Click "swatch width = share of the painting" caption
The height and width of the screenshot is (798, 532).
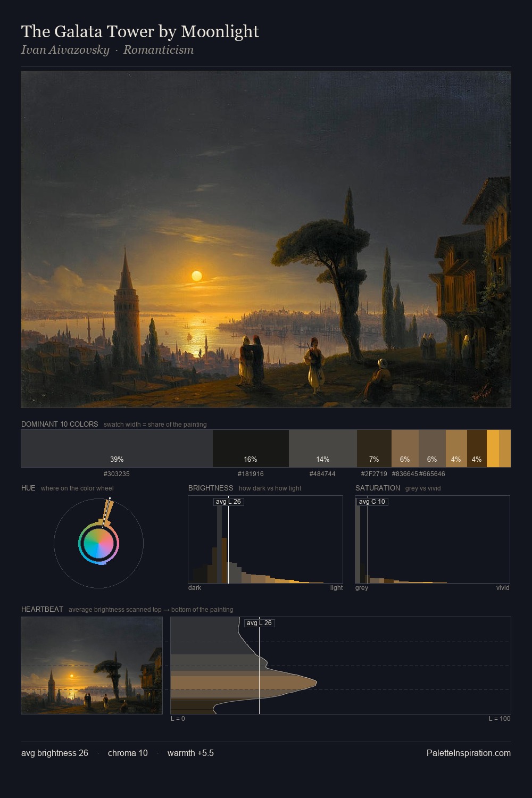click(155, 425)
